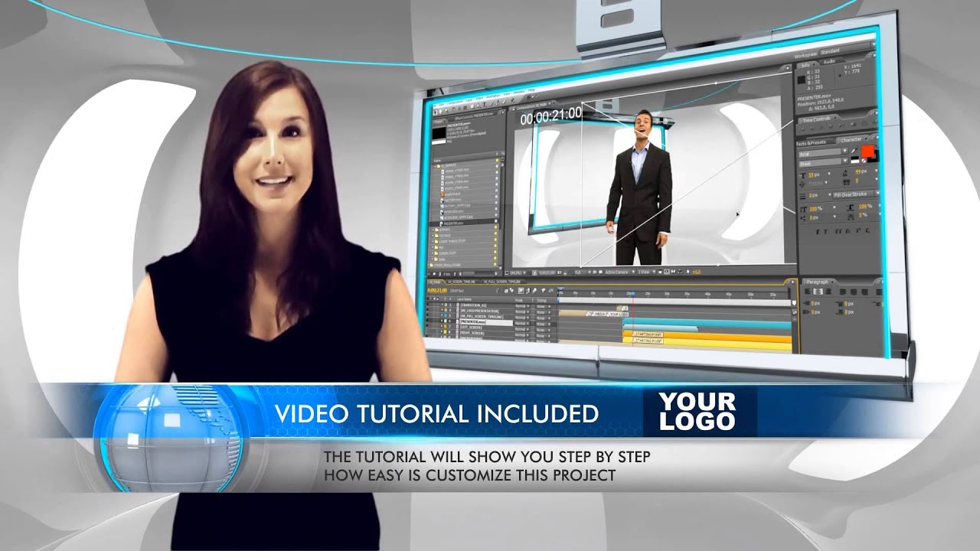
Task: Click the vertical scale 100% value
Action: 813,208
